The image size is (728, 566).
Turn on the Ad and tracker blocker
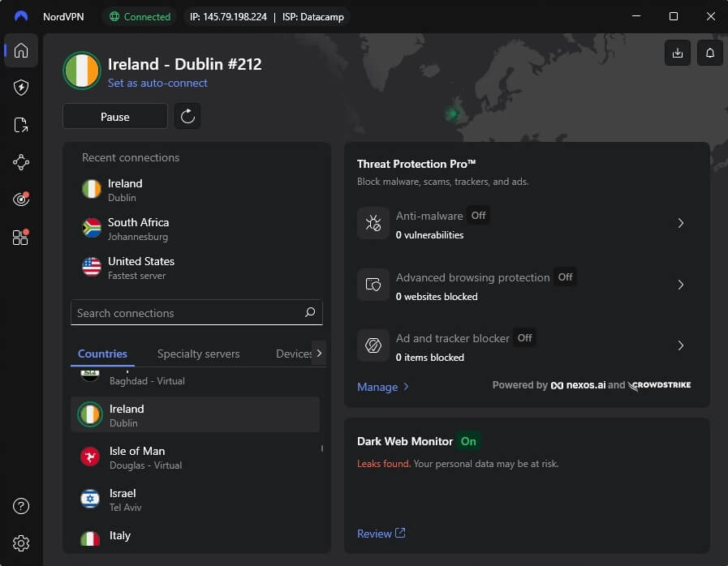tap(524, 337)
